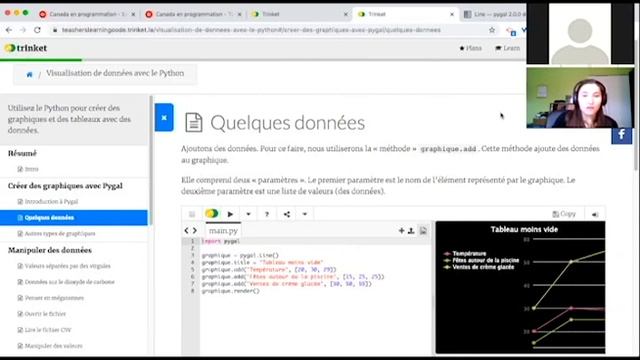Click Créer des graphiques avec Pygal heading
640x360 pixels.
pos(65,186)
